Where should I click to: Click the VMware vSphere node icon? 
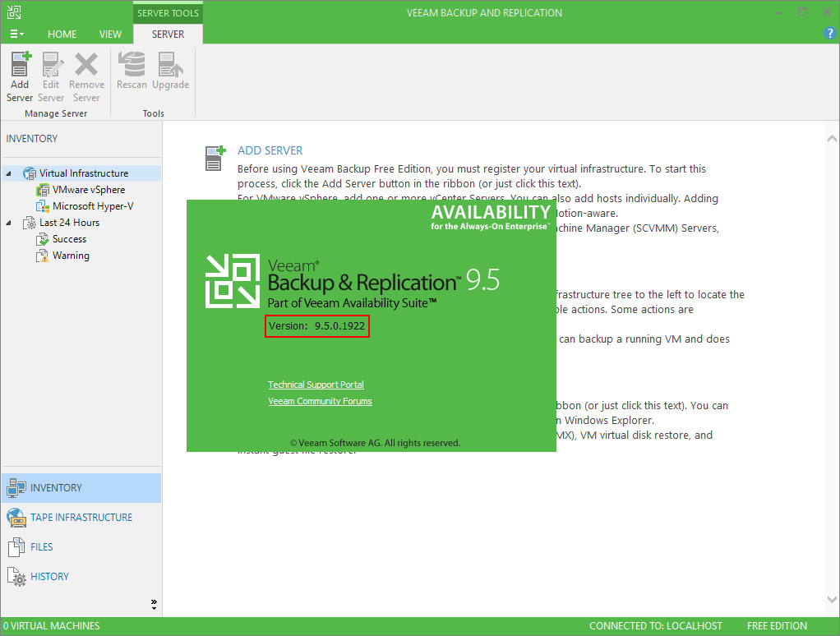coord(43,190)
